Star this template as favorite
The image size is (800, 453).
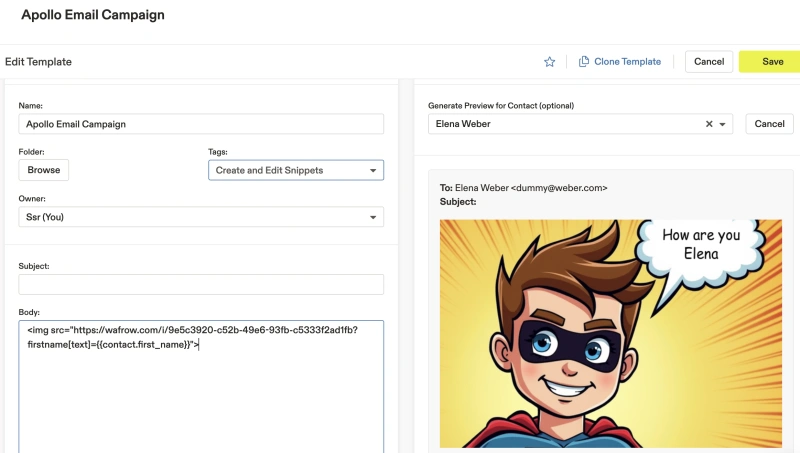click(x=549, y=62)
